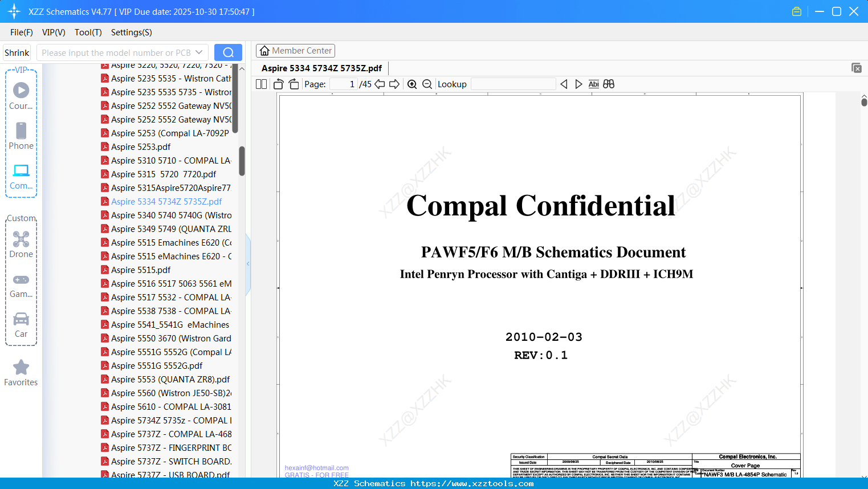Viewport: 868px width, 489px height.
Task: Open Aspire 5737Z - FINGERPRINT file
Action: click(166, 448)
